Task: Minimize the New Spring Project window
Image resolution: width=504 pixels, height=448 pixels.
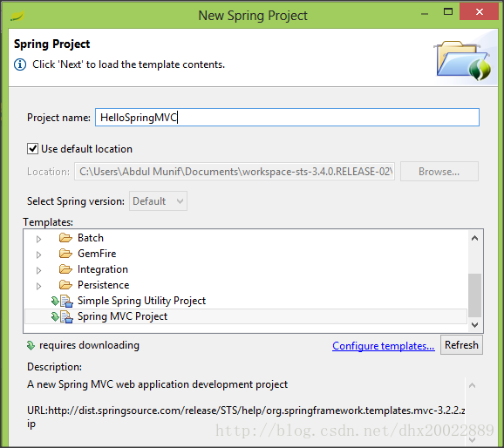Action: coord(425,14)
